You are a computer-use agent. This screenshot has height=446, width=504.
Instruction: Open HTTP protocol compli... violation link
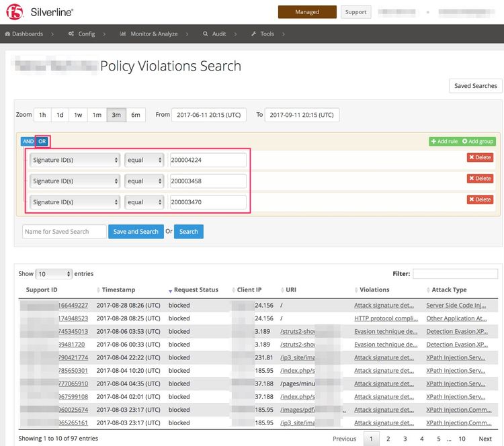coord(386,318)
